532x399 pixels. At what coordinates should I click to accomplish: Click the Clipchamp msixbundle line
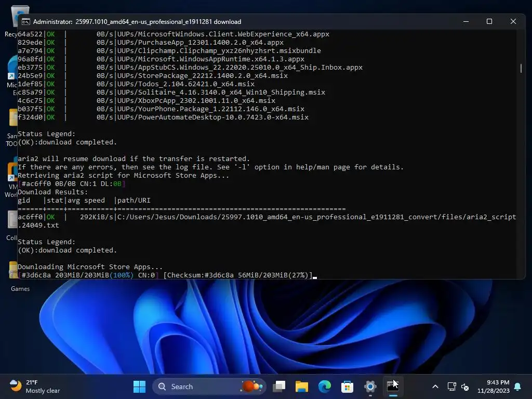tap(169, 51)
